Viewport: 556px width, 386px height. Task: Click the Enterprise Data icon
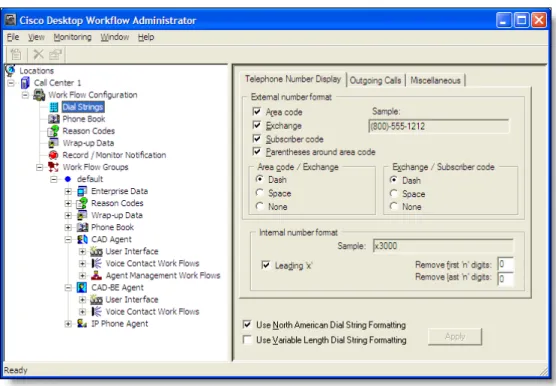tap(82, 191)
